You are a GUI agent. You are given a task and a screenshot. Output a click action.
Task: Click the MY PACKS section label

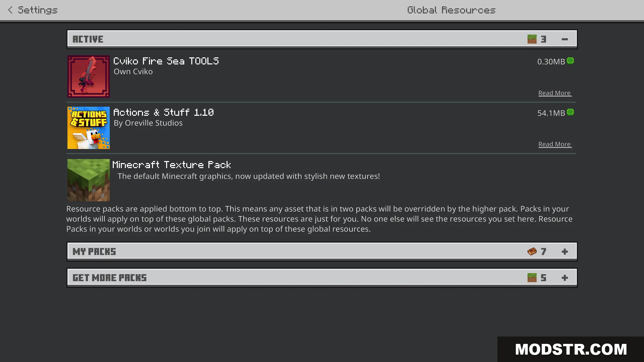pyautogui.click(x=94, y=252)
